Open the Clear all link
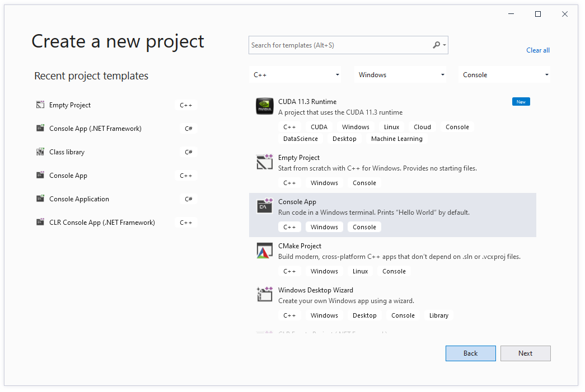The image size is (585, 392). [537, 50]
